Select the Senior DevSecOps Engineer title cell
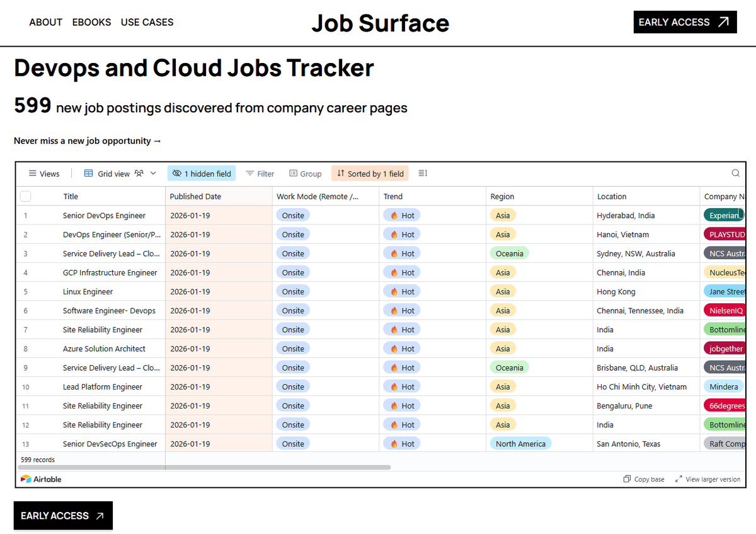Viewport: 756px width, 534px height. point(110,444)
